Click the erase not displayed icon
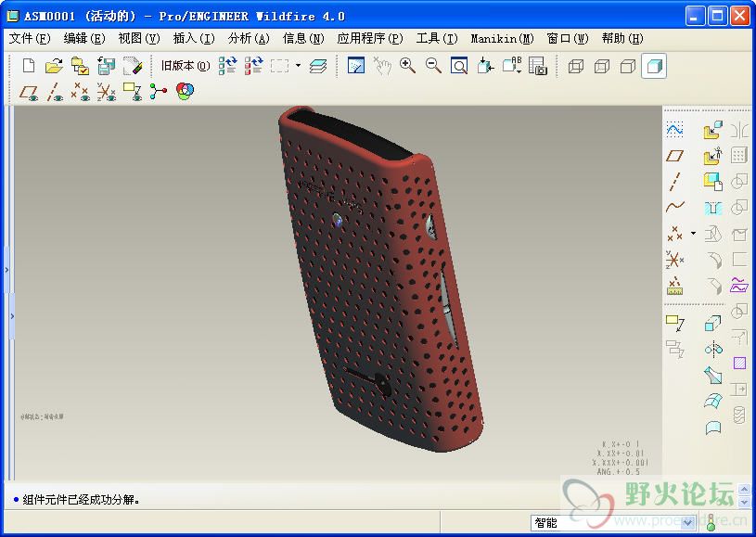The width and height of the screenshot is (756, 537). coord(132,66)
